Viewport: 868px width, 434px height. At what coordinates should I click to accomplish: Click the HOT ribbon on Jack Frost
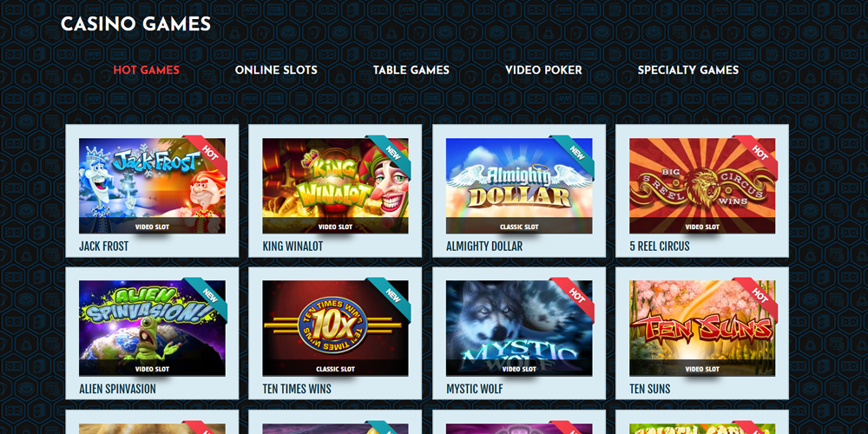[x=207, y=153]
